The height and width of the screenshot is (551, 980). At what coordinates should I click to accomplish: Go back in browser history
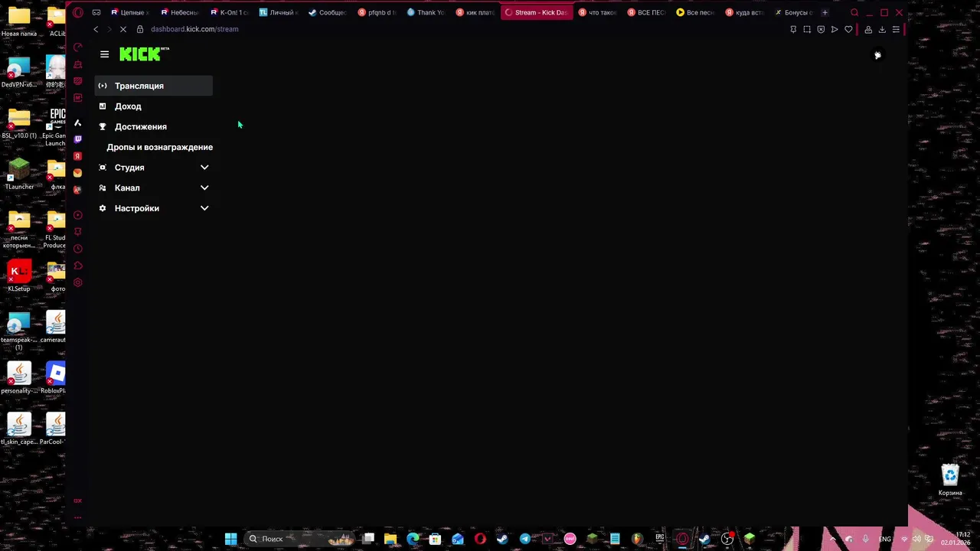tap(96, 29)
